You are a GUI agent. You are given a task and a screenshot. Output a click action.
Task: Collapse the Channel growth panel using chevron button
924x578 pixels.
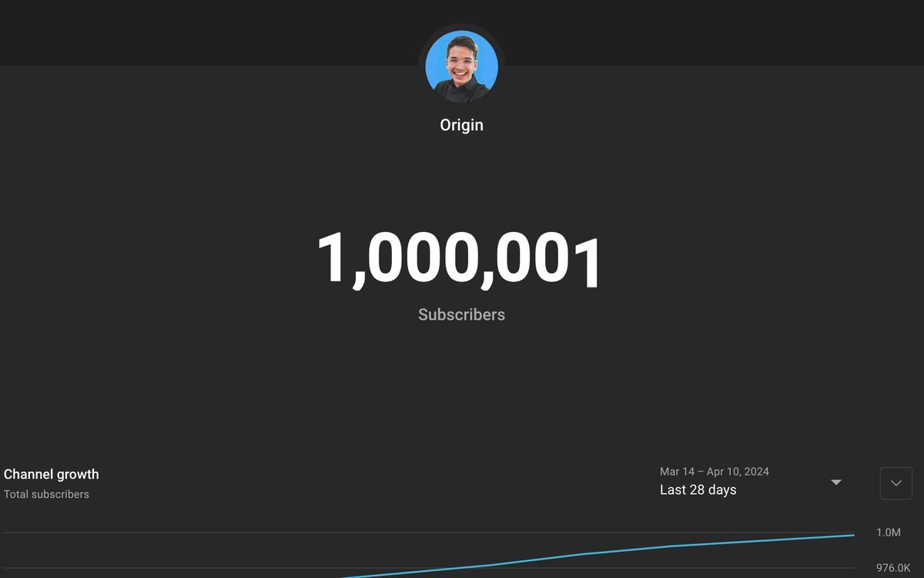pyautogui.click(x=896, y=483)
